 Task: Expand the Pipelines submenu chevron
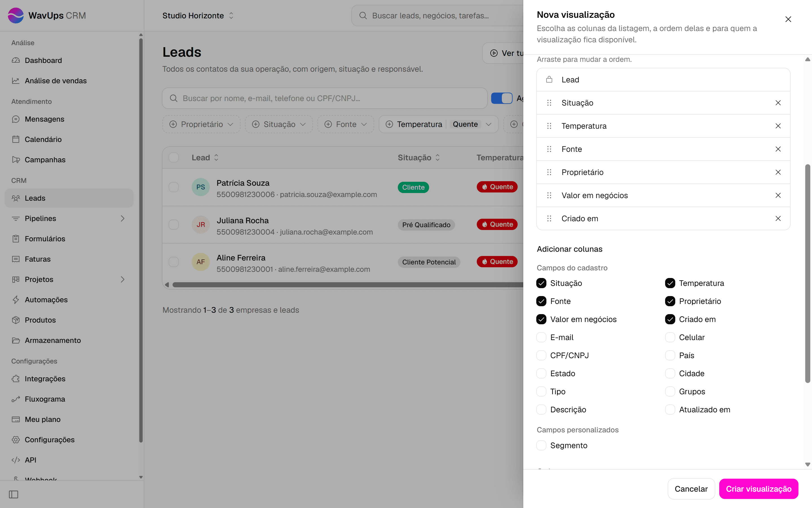tap(122, 218)
